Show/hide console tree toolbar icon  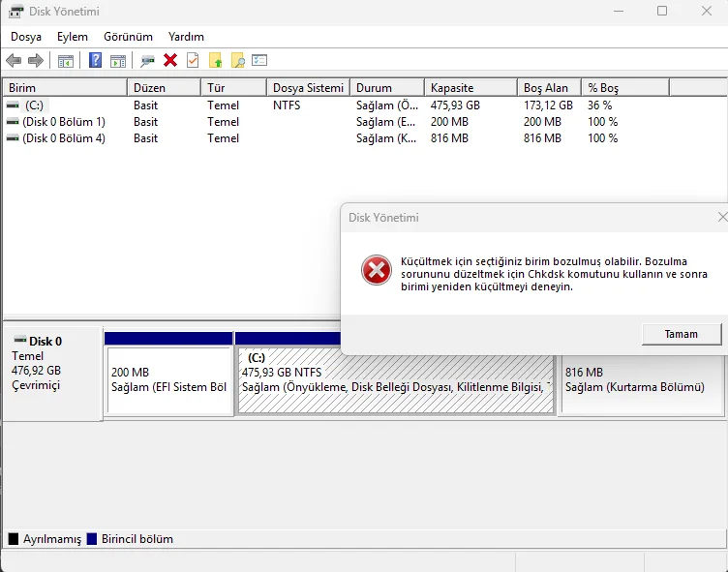(x=66, y=61)
